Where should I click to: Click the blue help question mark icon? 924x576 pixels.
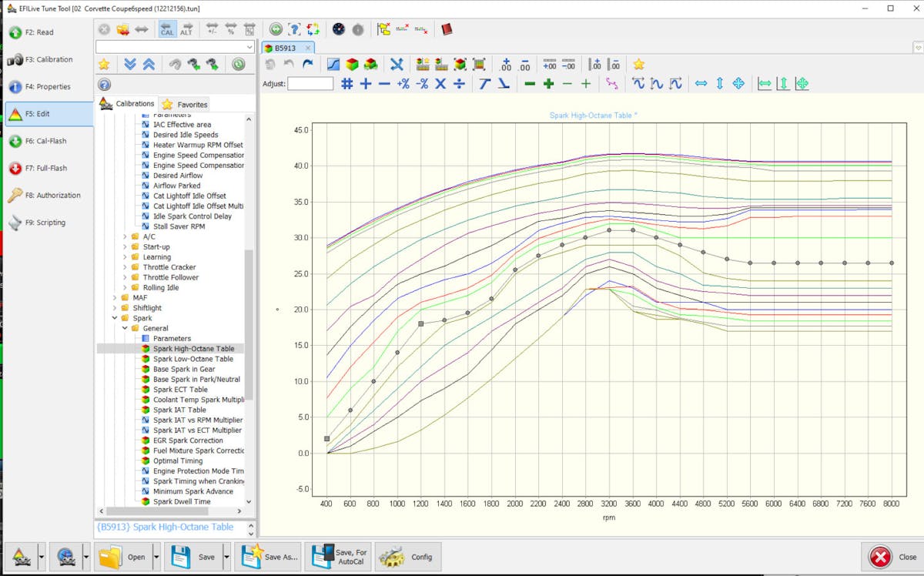point(104,85)
